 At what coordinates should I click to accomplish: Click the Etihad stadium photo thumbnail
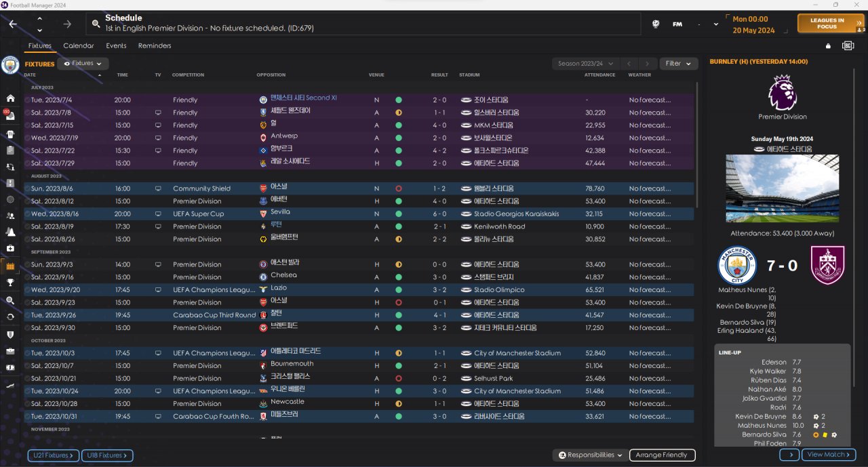[x=782, y=188]
